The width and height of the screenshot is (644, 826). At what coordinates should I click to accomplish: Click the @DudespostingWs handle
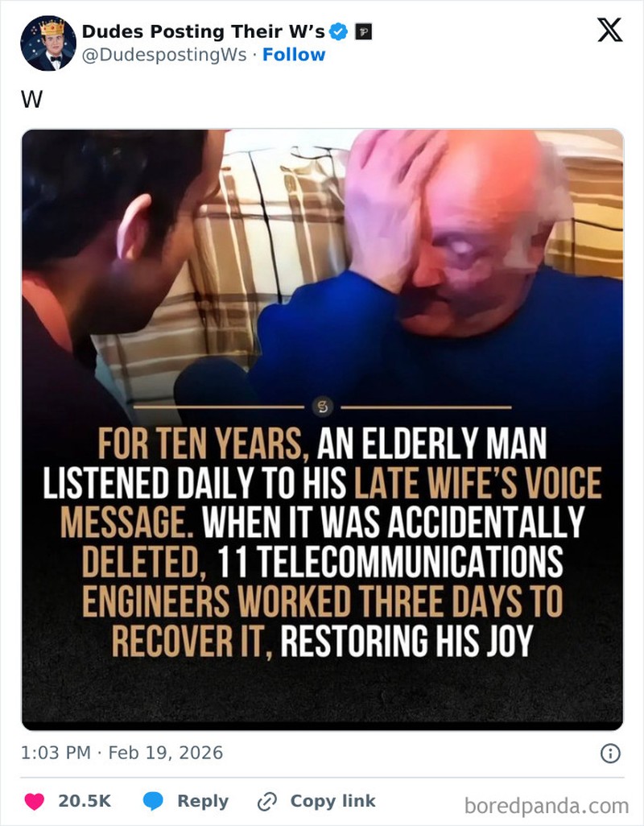point(164,55)
